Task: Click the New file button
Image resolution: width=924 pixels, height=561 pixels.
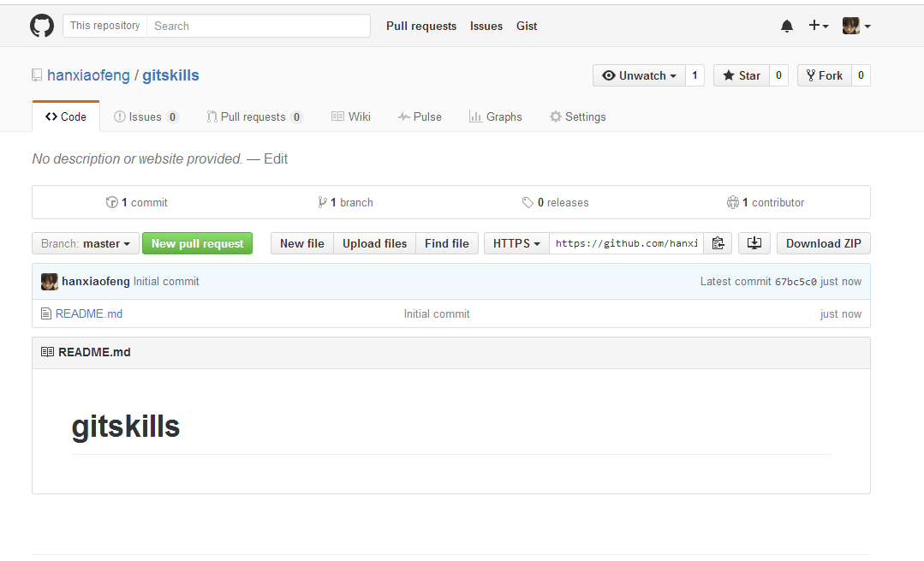Action: [x=302, y=243]
